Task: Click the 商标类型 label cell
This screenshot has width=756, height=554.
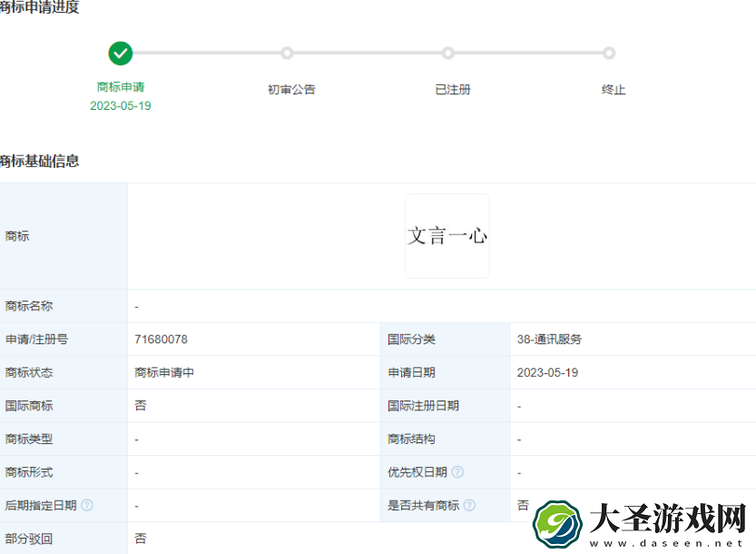Action: click(64, 440)
